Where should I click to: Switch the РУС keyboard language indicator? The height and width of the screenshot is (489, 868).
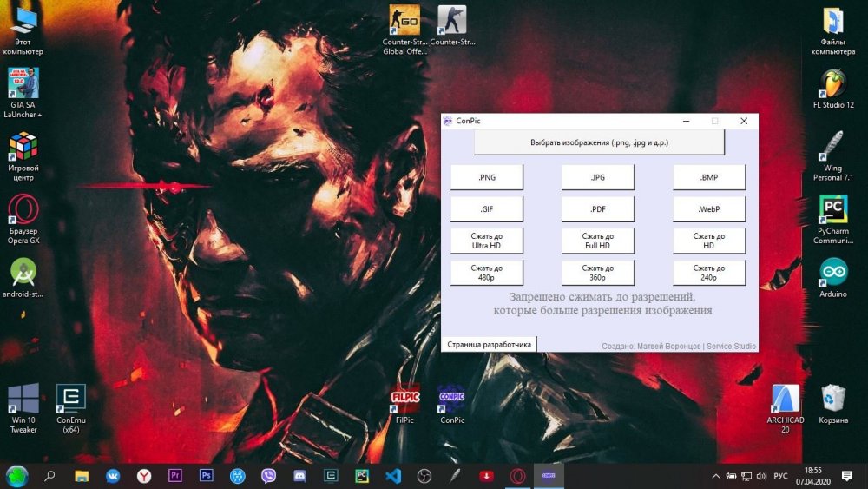click(780, 476)
